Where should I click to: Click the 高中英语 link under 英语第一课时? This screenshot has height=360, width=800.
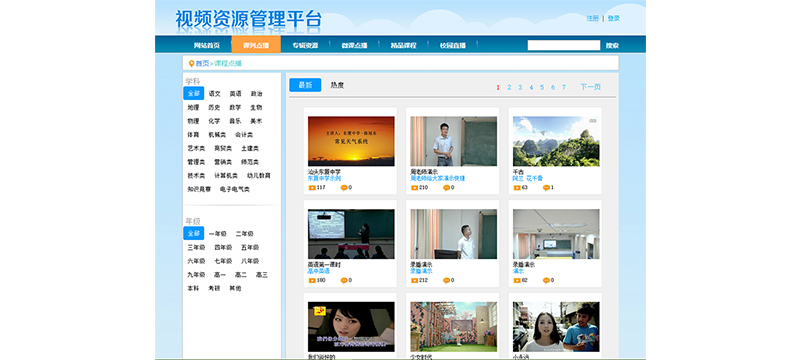pyautogui.click(x=318, y=271)
